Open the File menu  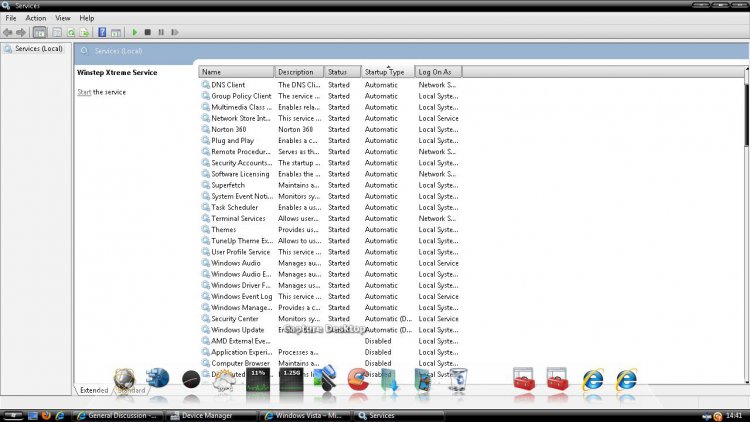(11, 18)
